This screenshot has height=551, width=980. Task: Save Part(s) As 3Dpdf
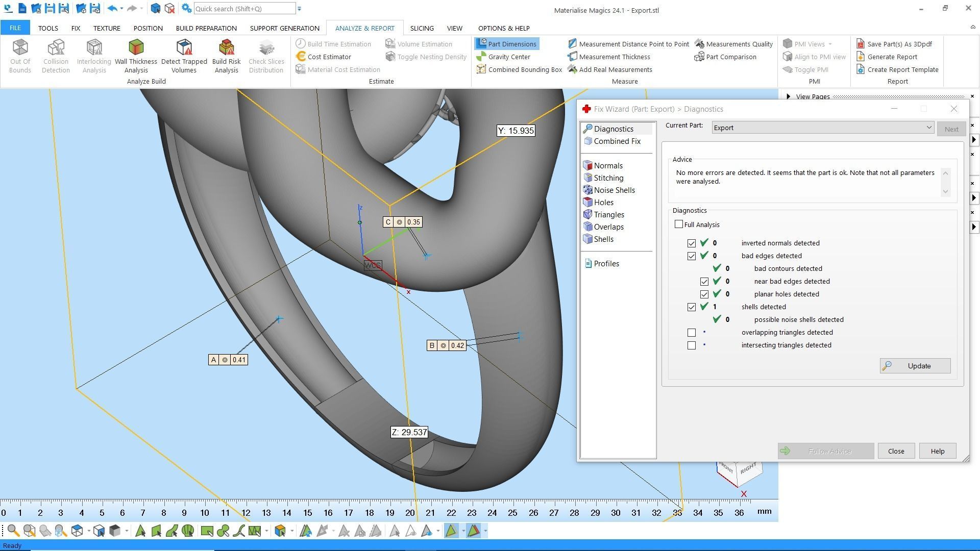pyautogui.click(x=894, y=44)
